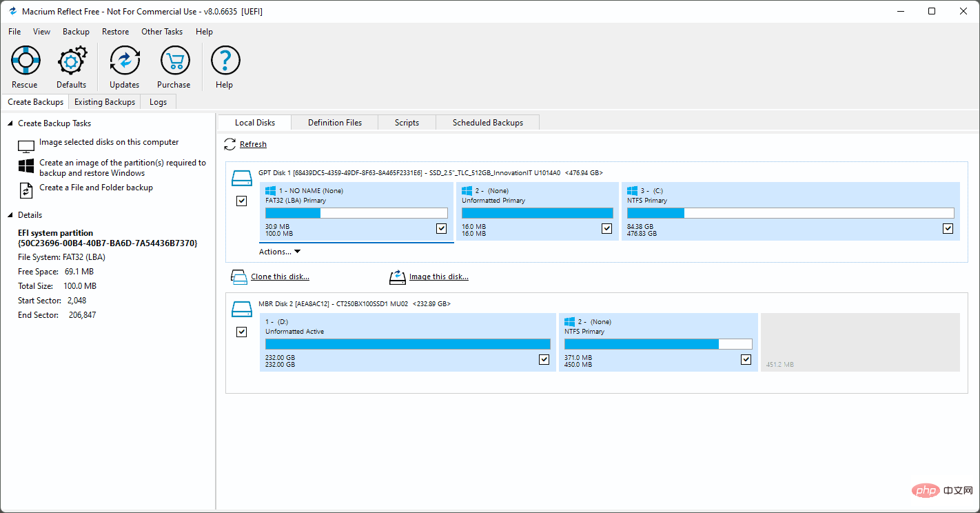Click the Clone this disk link
This screenshot has height=513, width=980.
280,277
